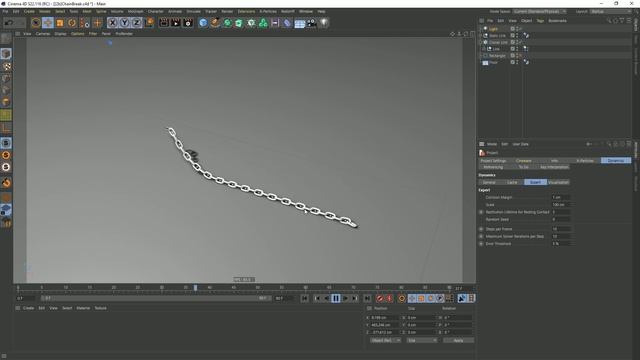
Task: Open the Render menu
Action: pos(227,11)
